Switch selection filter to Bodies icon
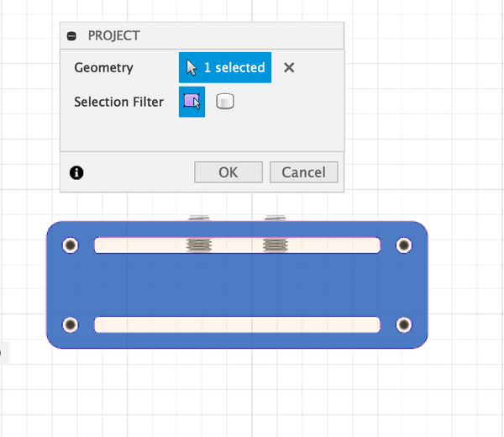Image resolution: width=504 pixels, height=437 pixels. (225, 102)
